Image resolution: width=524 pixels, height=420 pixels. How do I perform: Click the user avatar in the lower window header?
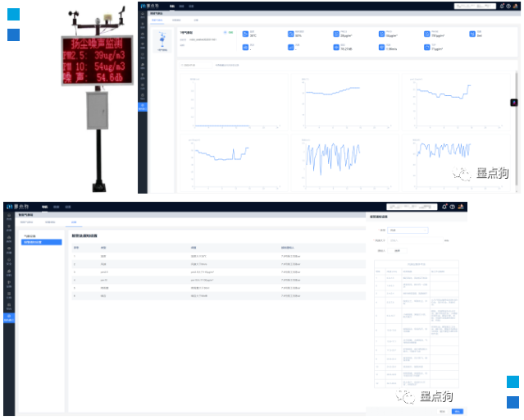(461, 207)
